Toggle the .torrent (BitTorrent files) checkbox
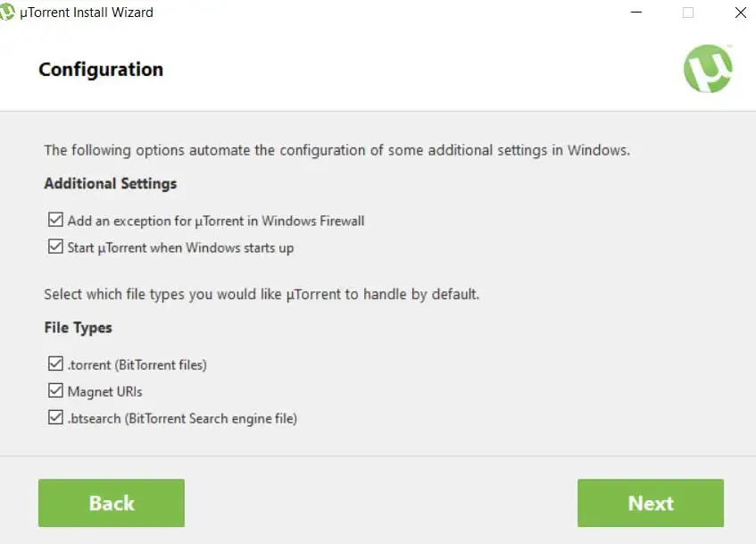 pos(56,364)
